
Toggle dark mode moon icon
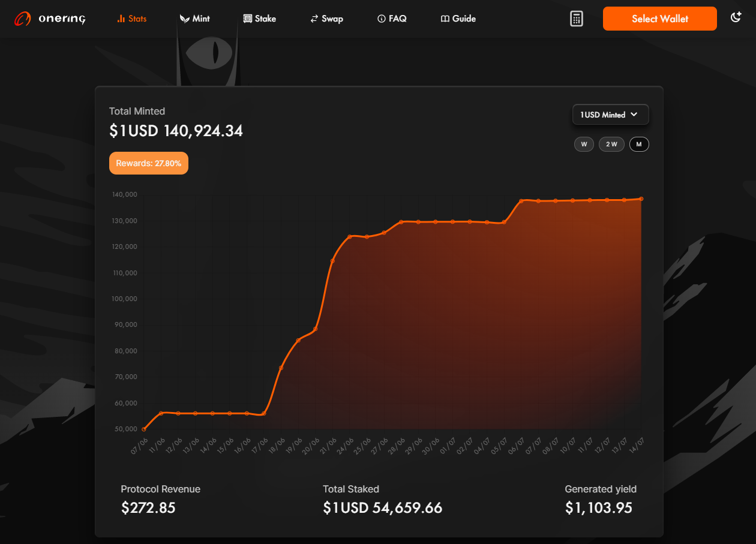736,18
